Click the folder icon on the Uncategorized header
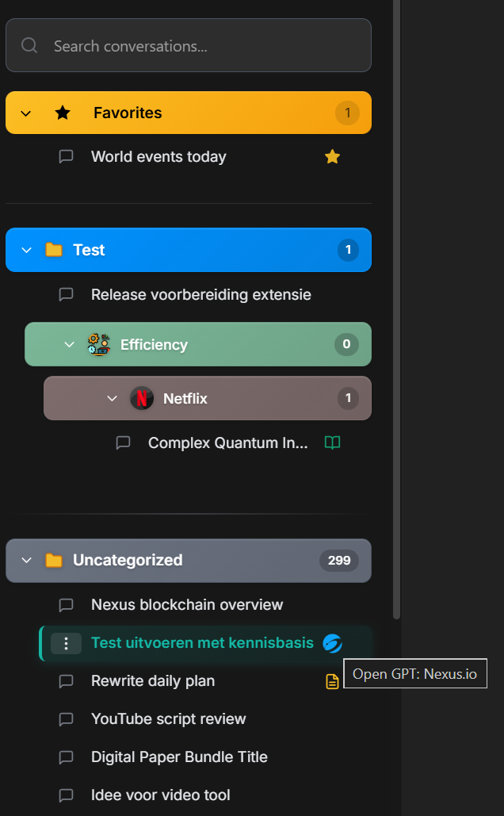Viewport: 504px width, 816px height. [x=53, y=561]
